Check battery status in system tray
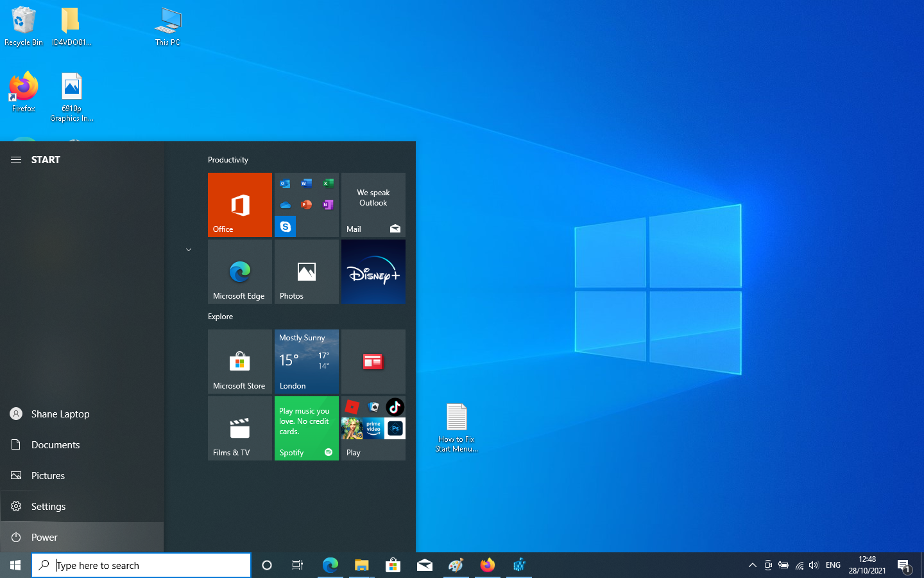This screenshot has height=578, width=924. [783, 565]
